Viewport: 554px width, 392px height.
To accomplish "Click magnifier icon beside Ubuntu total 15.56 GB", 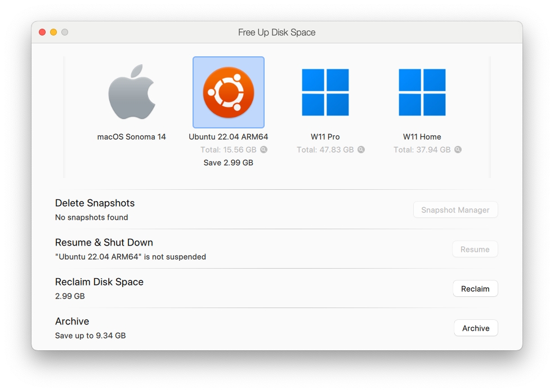I will [264, 150].
